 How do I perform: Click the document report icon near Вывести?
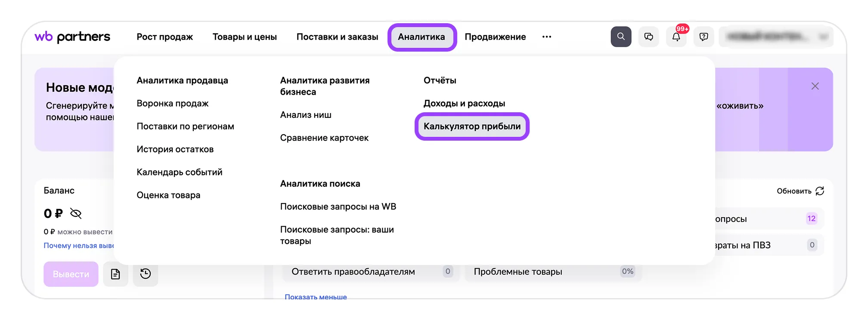[x=115, y=274]
